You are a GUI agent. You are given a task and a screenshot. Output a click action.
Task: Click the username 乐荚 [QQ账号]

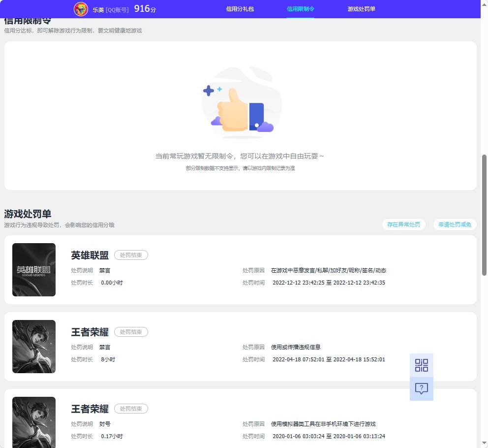111,10
